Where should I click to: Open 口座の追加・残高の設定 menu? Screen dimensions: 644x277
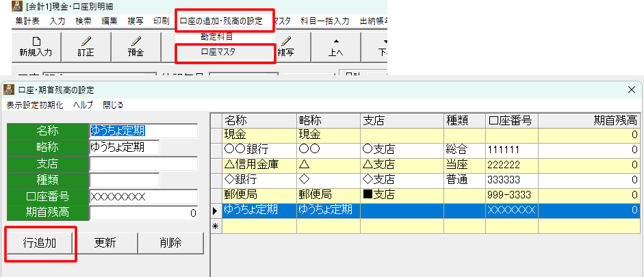point(221,21)
